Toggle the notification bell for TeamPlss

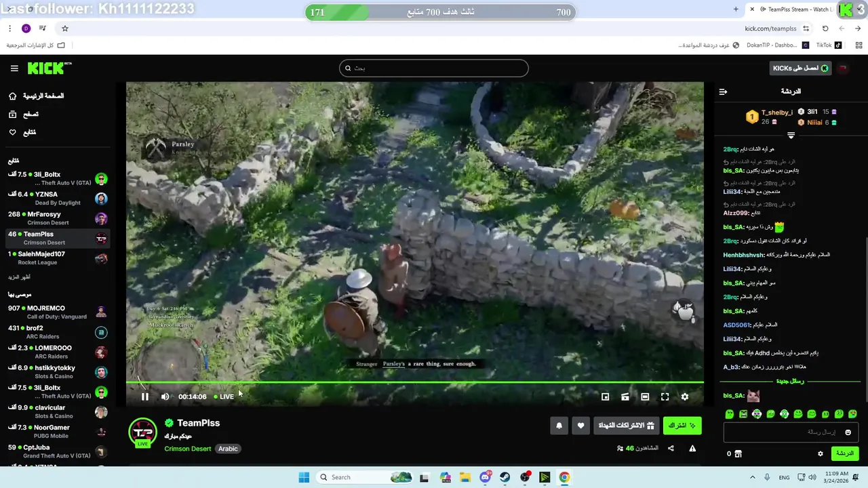point(559,426)
